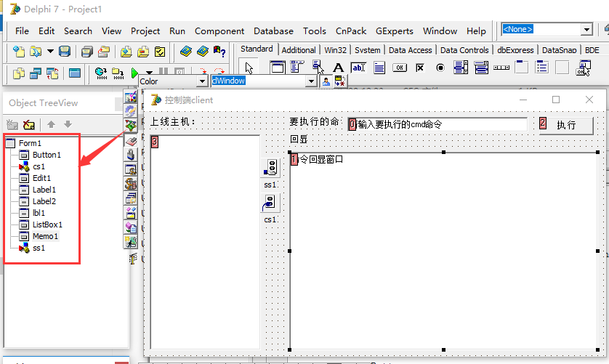Click the delete icon in Object TreeView toolbar

pos(29,125)
